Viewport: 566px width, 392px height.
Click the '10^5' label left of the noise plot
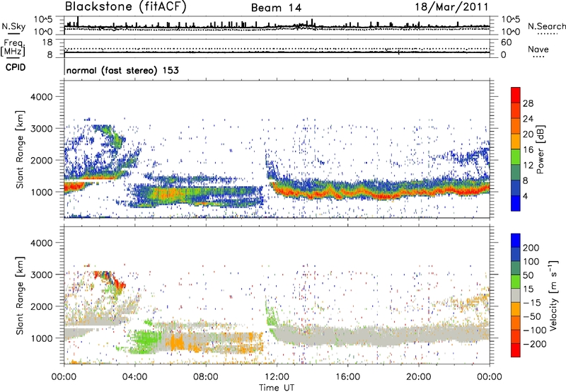(x=43, y=20)
